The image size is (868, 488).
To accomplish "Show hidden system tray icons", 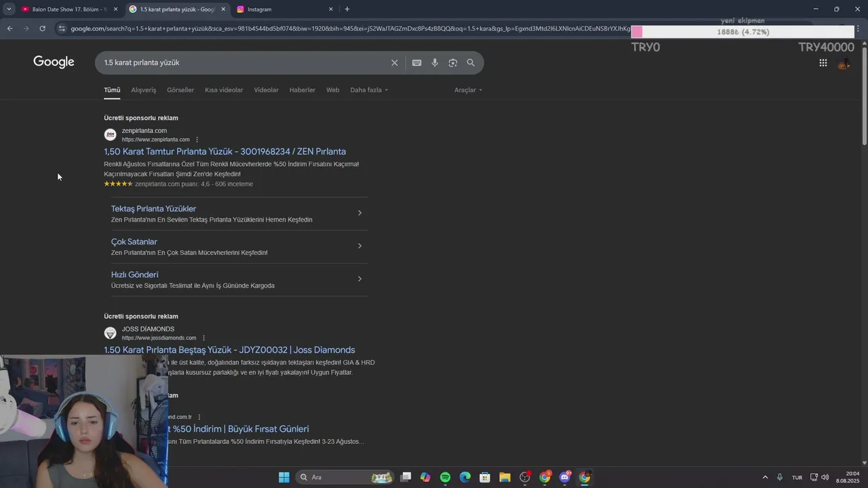I will [765, 477].
